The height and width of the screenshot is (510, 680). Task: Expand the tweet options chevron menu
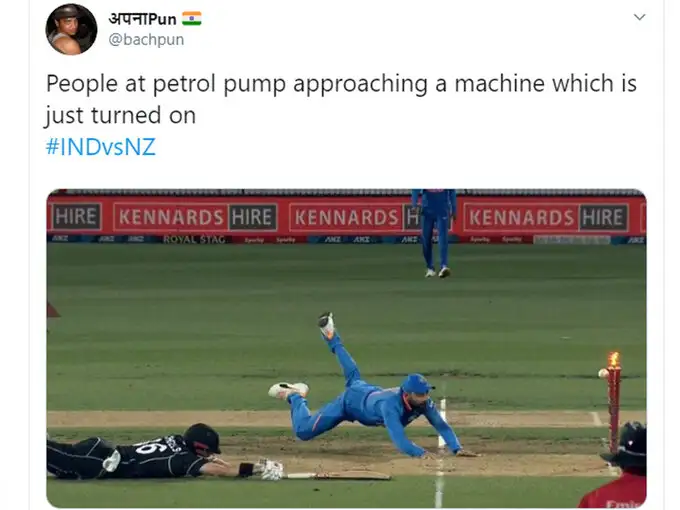tap(640, 17)
